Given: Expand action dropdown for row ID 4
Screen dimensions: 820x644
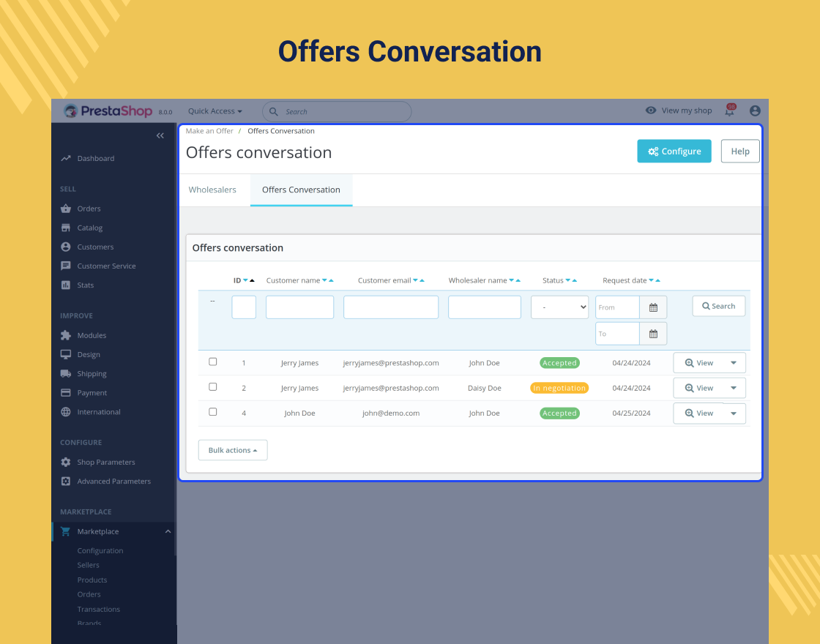Looking at the screenshot, I should pos(734,413).
